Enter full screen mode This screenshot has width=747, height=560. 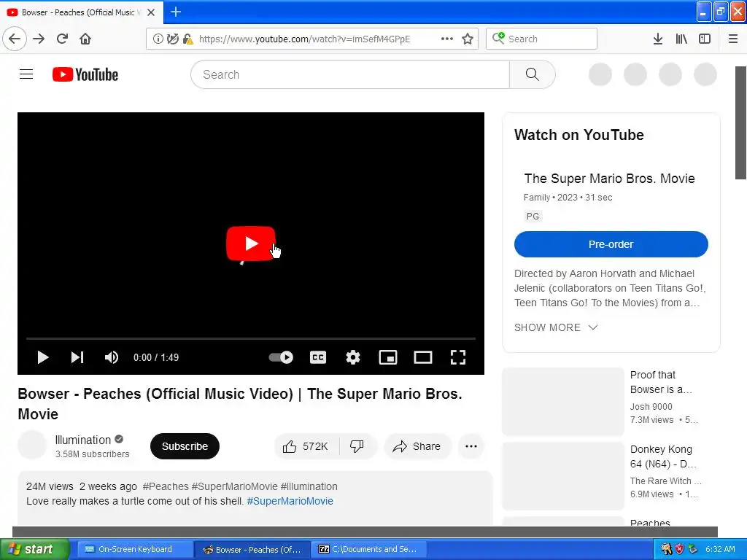click(458, 357)
